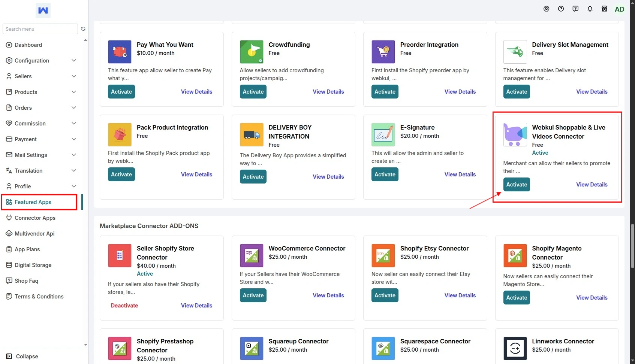Click the Pay What You Want app icon
This screenshot has height=364, width=635.
[x=120, y=52]
